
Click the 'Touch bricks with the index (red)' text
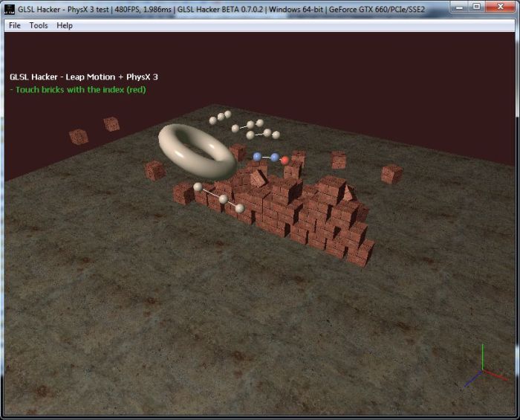pyautogui.click(x=78, y=90)
